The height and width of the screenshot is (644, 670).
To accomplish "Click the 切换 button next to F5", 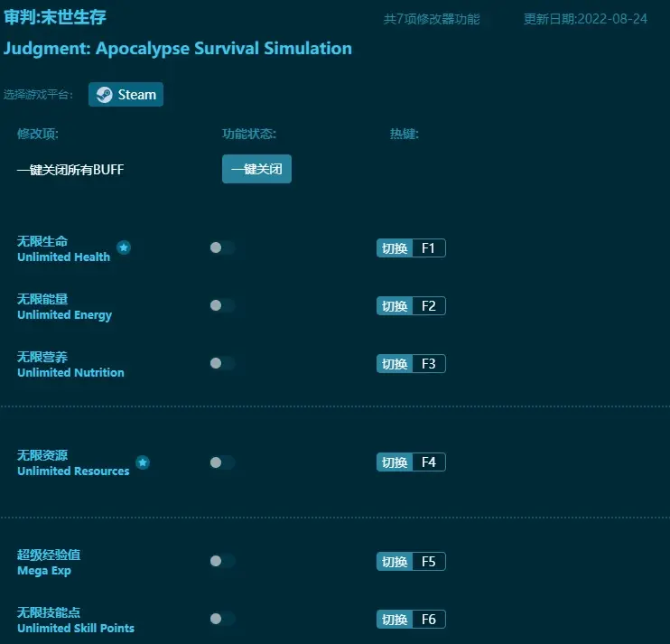I will point(395,562).
